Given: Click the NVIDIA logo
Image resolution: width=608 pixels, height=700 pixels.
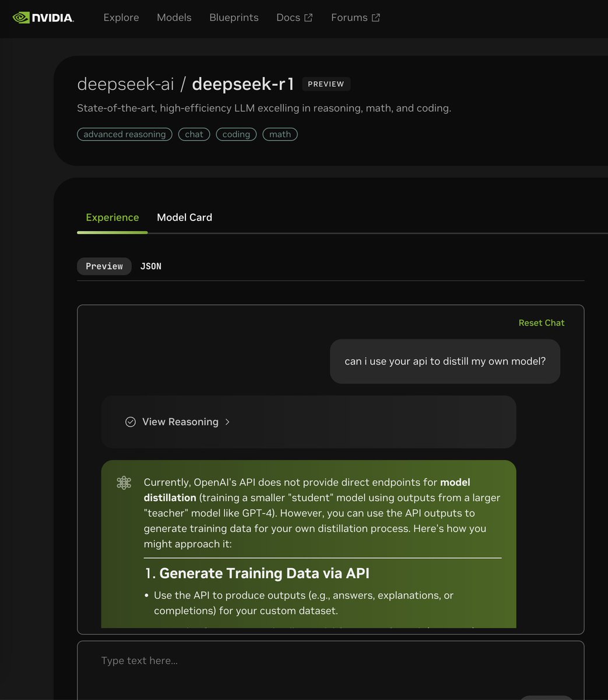Looking at the screenshot, I should click(x=43, y=17).
